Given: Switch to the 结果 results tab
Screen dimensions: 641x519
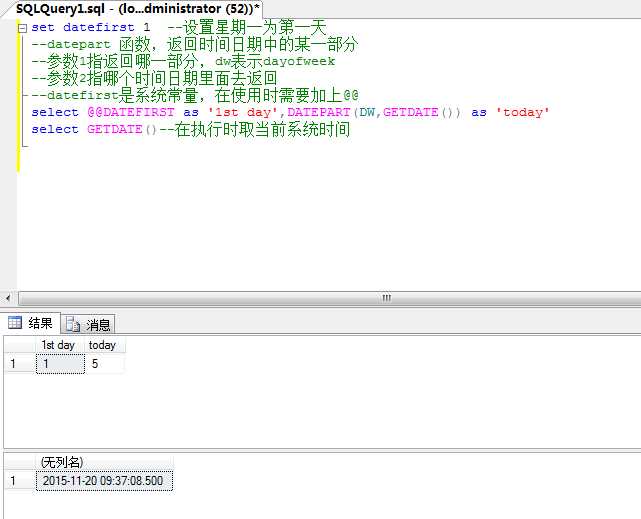Looking at the screenshot, I should pos(31,323).
